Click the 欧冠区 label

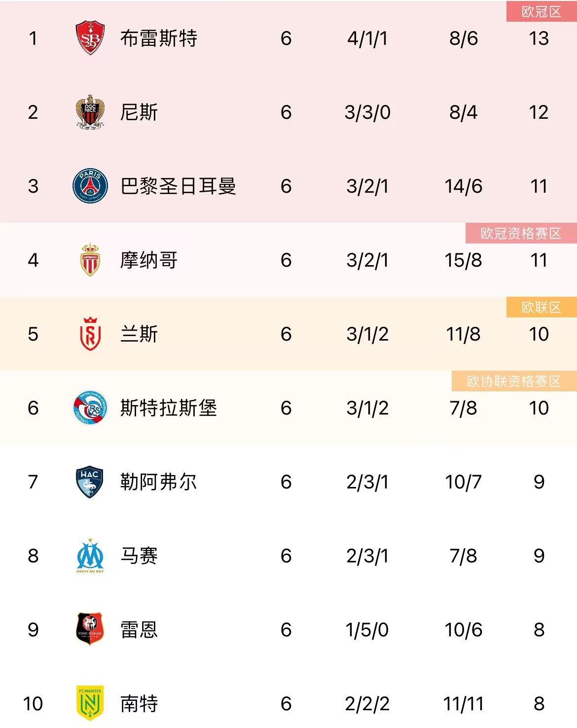pos(541,12)
